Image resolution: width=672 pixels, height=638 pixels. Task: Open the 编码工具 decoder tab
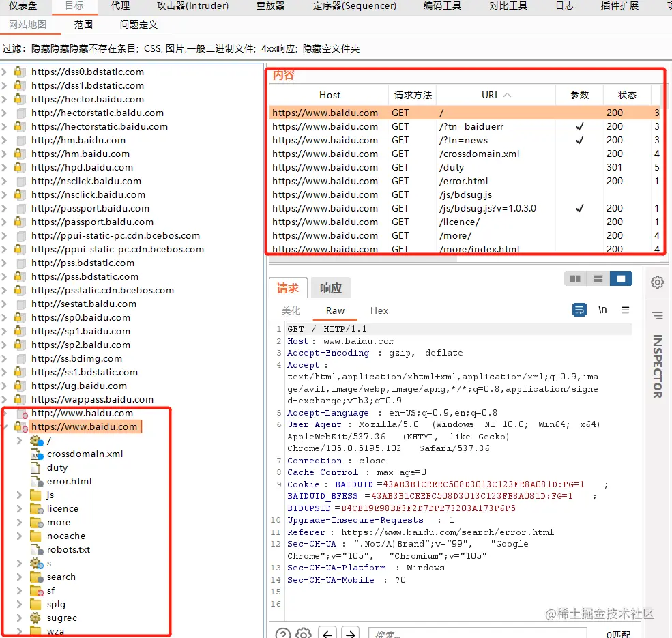click(442, 5)
